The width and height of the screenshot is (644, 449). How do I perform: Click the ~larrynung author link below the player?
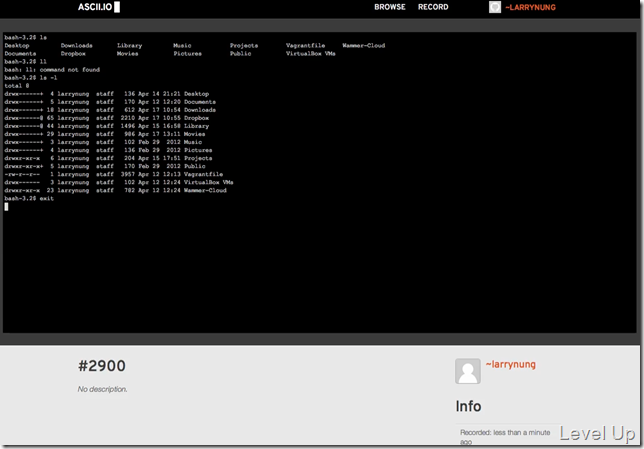[511, 364]
